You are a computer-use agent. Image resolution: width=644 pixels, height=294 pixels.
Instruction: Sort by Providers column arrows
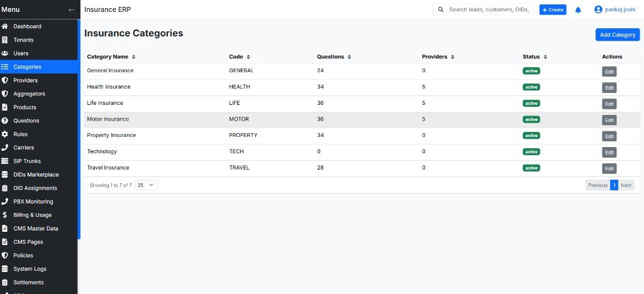tap(452, 57)
